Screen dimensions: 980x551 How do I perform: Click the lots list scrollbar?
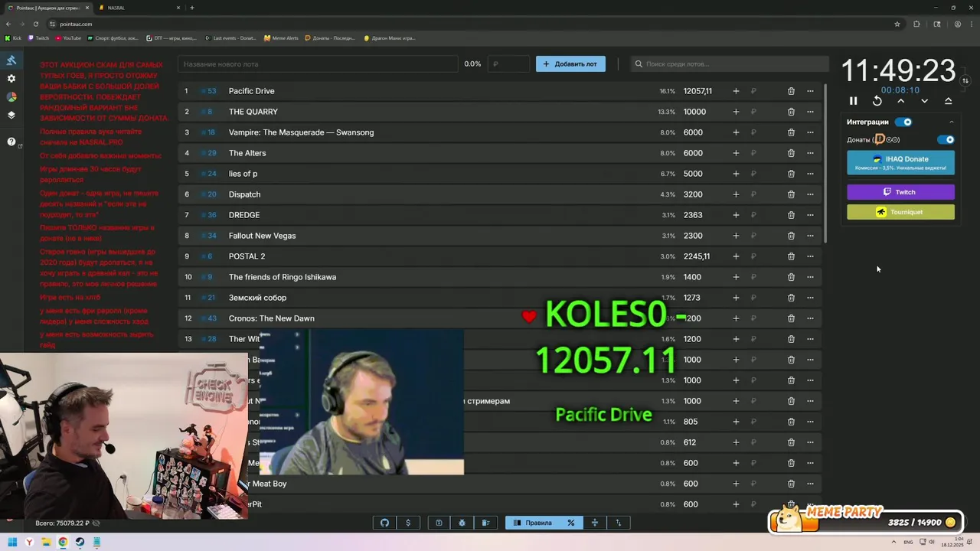point(825,163)
